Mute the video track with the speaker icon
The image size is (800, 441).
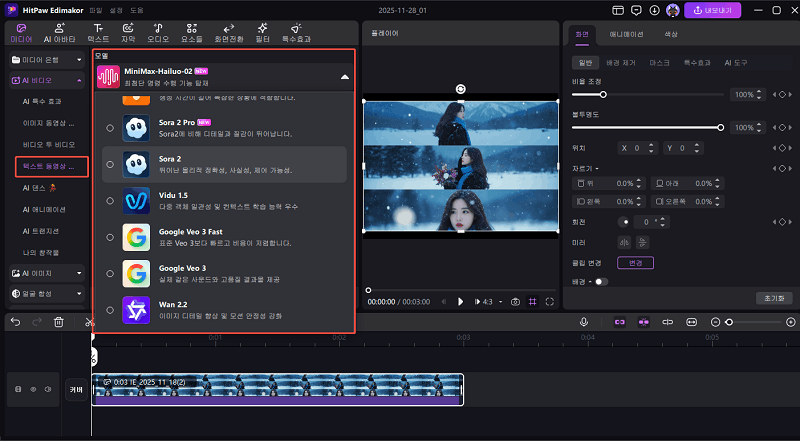[x=48, y=389]
